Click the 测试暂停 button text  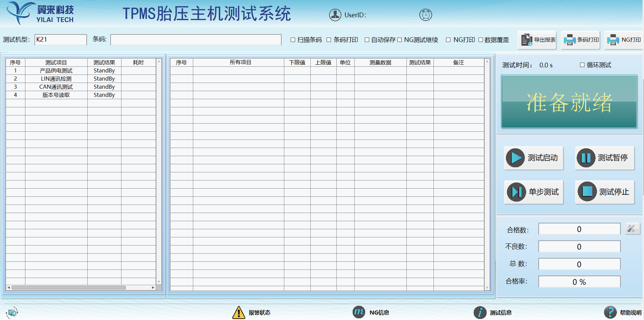point(613,158)
